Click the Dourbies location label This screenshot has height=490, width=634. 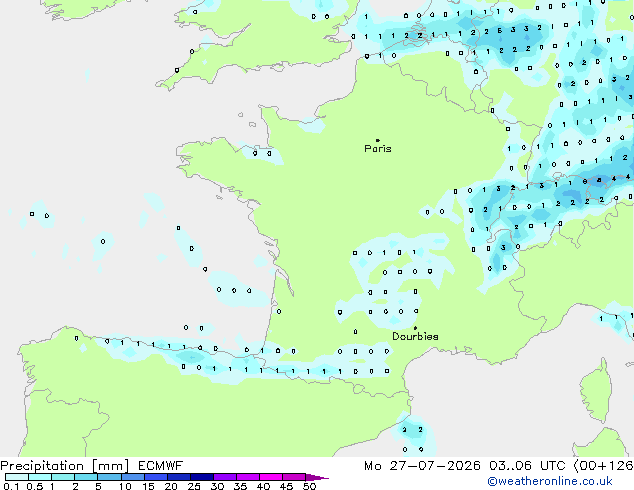[415, 336]
